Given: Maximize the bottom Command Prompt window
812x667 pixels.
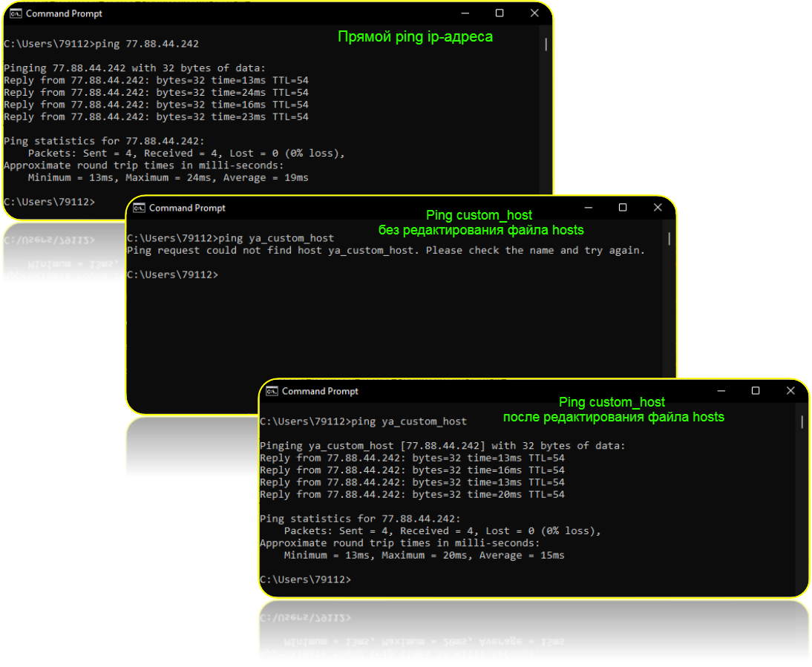Looking at the screenshot, I should coord(756,391).
